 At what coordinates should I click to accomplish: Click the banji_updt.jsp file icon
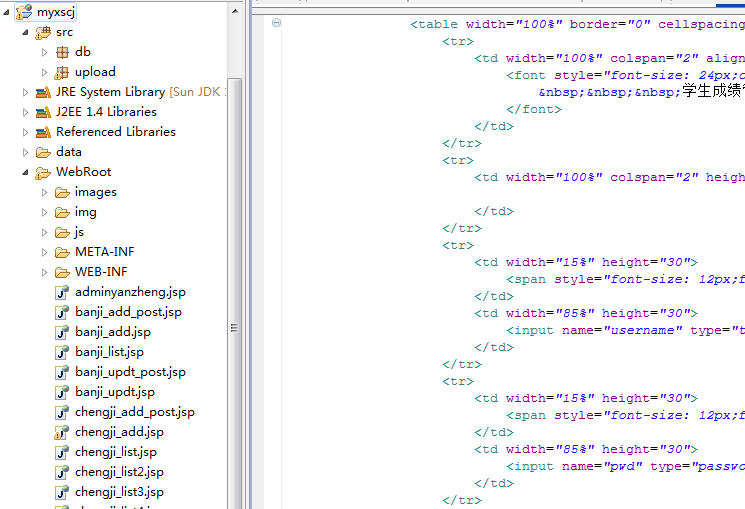point(62,392)
